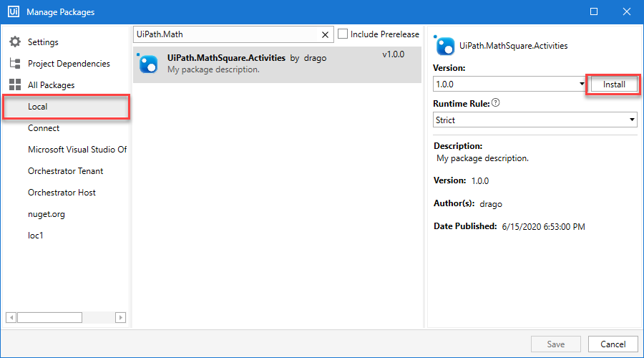Click the sidebar horizontal scrollbar thumb
Screen dimensions: 644x358
click(x=49, y=317)
